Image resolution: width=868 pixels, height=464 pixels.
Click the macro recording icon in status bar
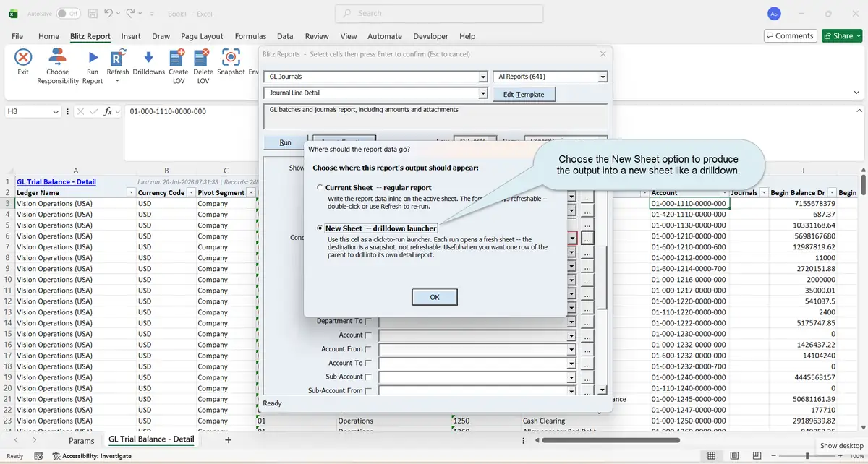pyautogui.click(x=38, y=456)
